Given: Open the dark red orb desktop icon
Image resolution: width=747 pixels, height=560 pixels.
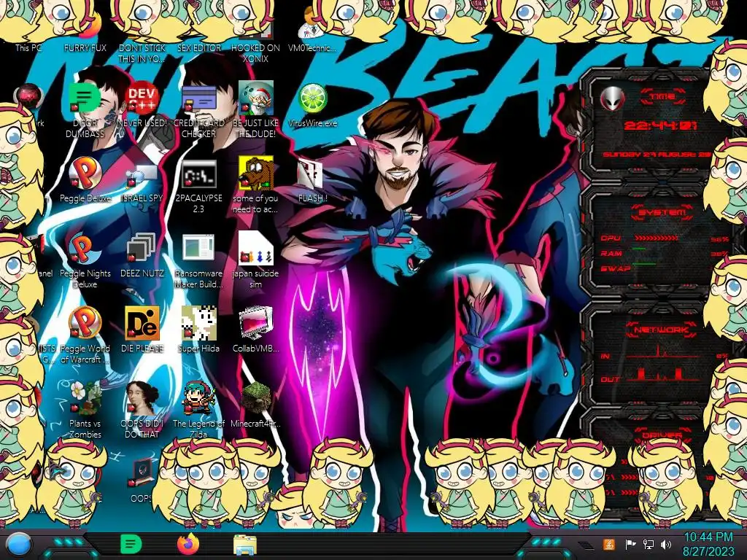Looking at the screenshot, I should [x=28, y=98].
